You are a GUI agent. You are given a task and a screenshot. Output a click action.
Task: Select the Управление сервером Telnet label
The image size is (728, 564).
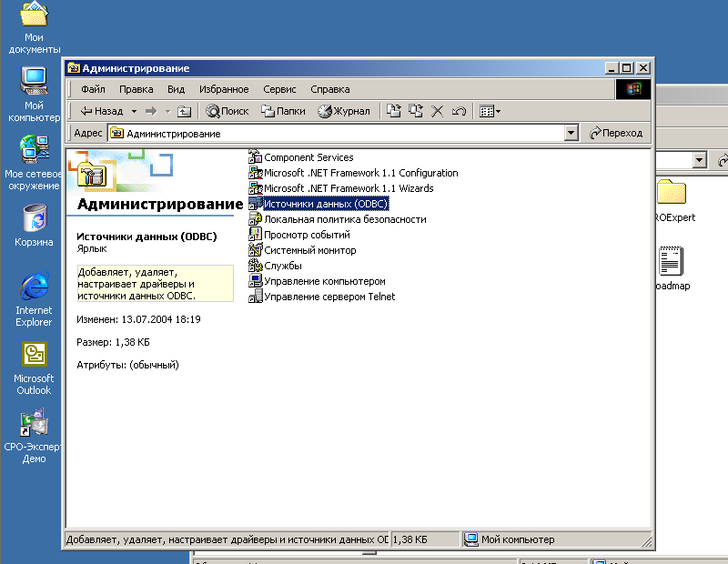point(329,297)
